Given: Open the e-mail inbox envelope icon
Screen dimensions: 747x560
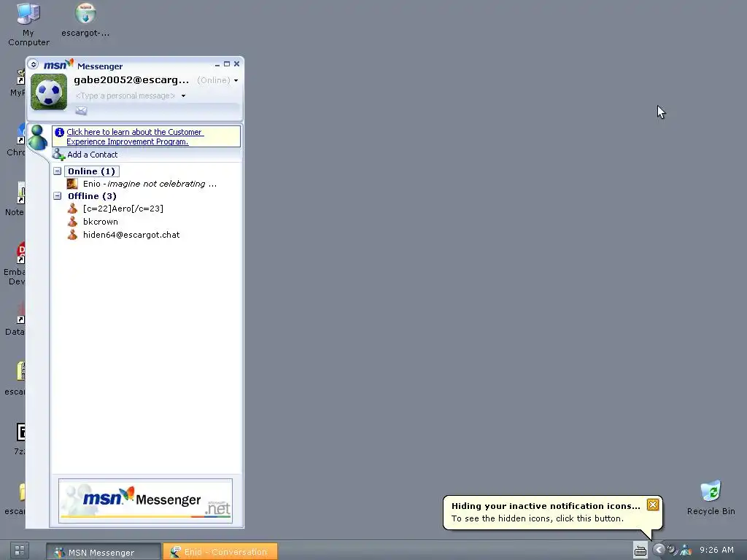Looking at the screenshot, I should tap(81, 111).
